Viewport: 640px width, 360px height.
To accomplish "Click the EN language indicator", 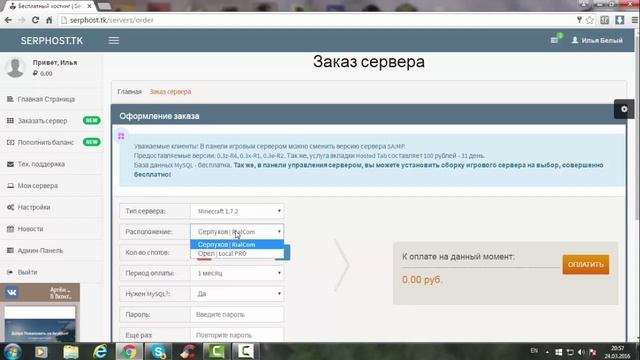I will click(x=534, y=351).
